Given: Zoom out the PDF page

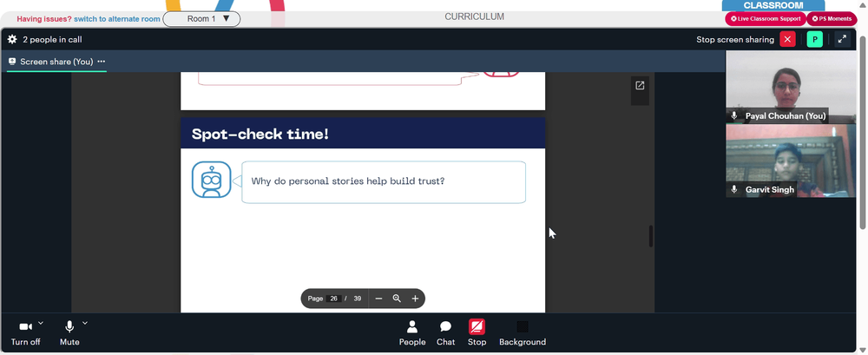Looking at the screenshot, I should (378, 299).
